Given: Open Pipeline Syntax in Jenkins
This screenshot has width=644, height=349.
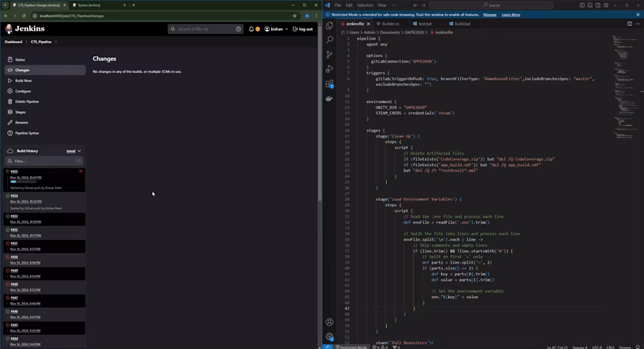Looking at the screenshot, I should pos(27,133).
